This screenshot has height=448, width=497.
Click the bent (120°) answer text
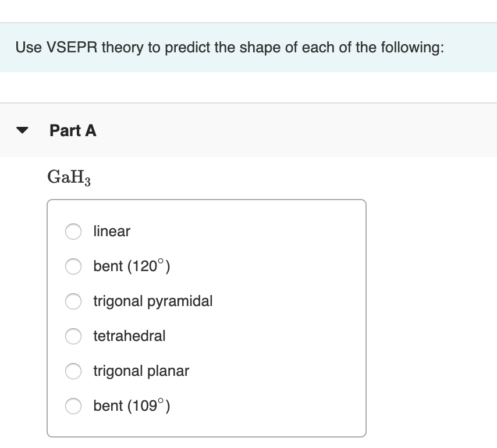132,266
